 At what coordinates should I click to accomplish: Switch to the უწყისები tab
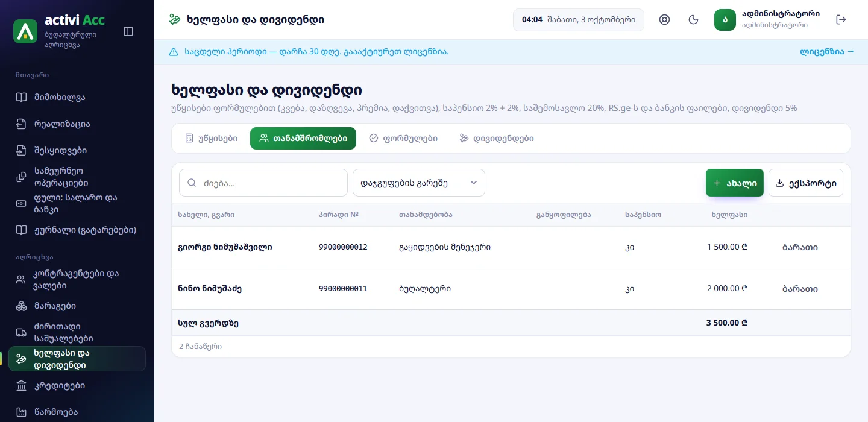point(211,138)
